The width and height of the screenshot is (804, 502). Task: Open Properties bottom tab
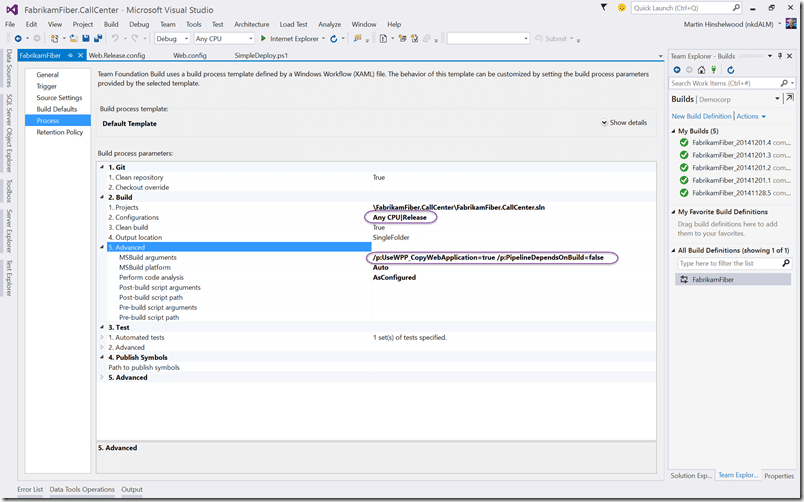779,476
